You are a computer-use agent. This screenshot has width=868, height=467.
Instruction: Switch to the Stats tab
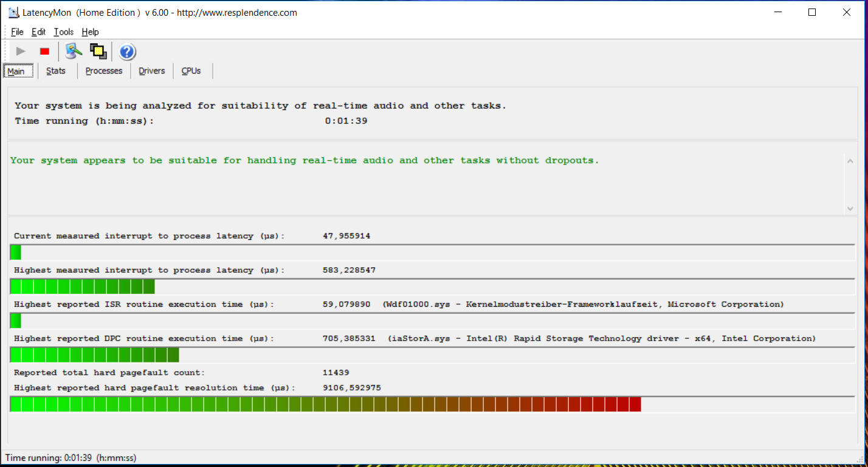[x=56, y=70]
